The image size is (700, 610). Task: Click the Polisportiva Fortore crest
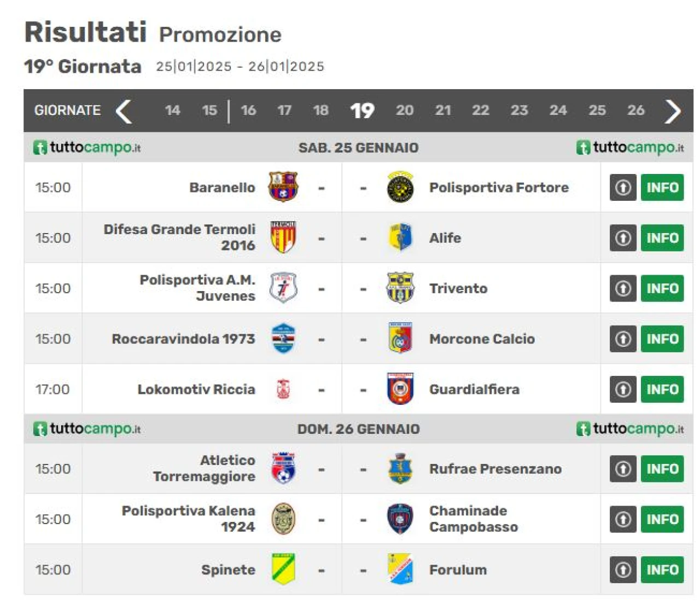(x=400, y=187)
